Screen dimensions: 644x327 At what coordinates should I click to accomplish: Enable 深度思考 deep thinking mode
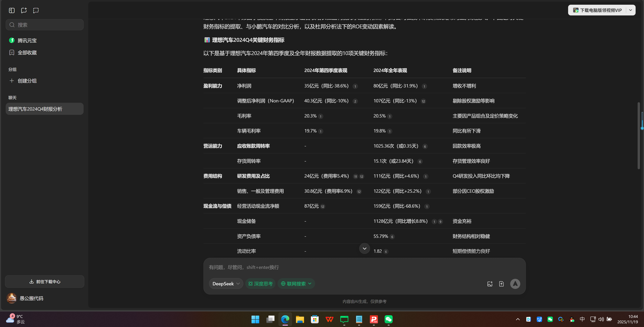260,284
